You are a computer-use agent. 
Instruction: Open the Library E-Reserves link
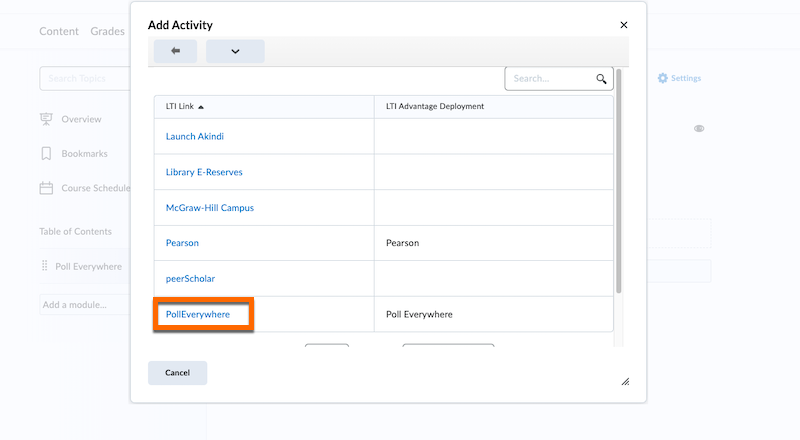pyautogui.click(x=204, y=172)
